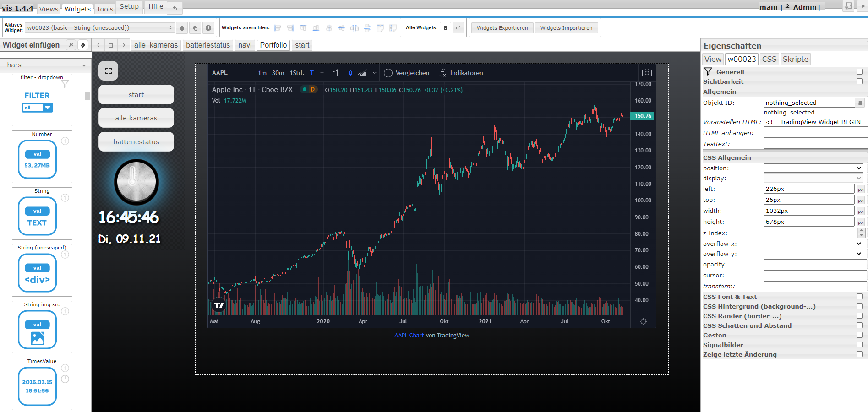Click the Widgets Exportieren button
Image resolution: width=868 pixels, height=412 pixels.
(502, 28)
